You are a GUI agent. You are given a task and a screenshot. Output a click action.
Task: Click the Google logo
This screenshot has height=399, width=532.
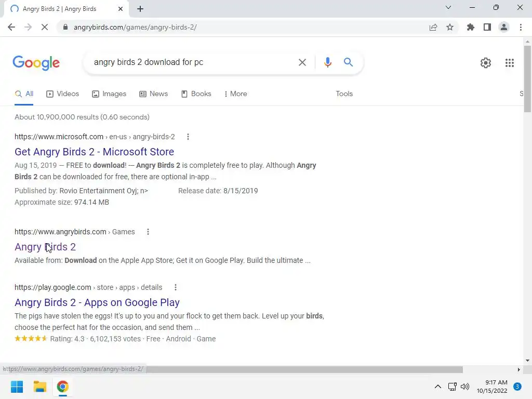tap(36, 63)
